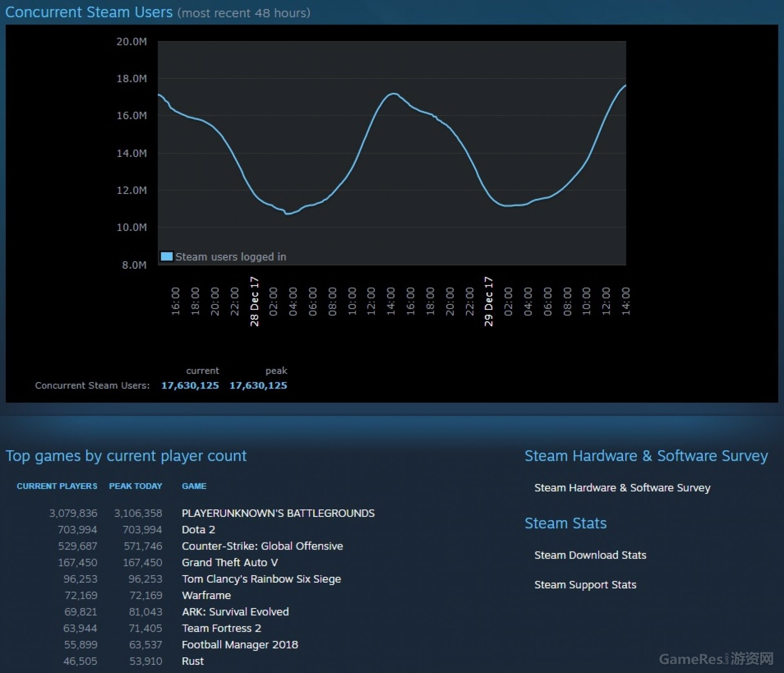Click the 'Steam users logged in' legend label
Image resolution: width=784 pixels, height=673 pixels.
click(231, 257)
